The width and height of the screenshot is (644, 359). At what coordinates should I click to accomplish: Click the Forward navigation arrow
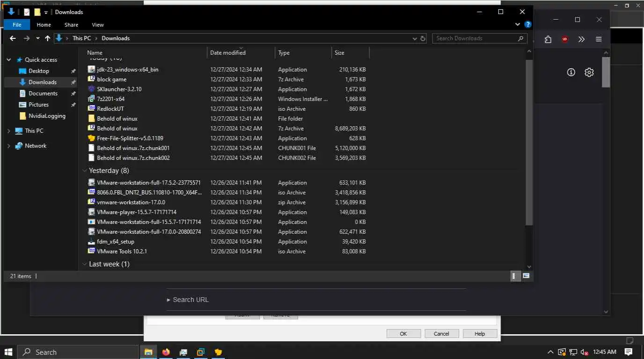tap(27, 38)
